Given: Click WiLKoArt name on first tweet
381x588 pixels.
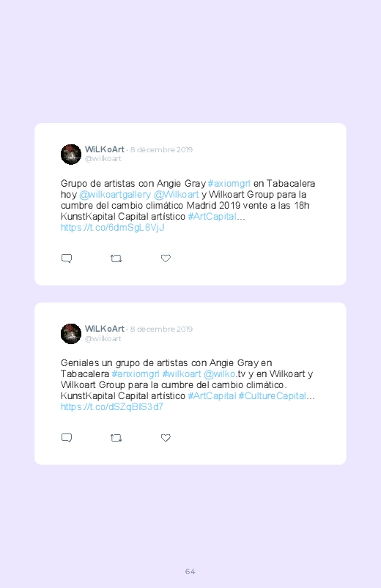Looking at the screenshot, I should 104,149.
